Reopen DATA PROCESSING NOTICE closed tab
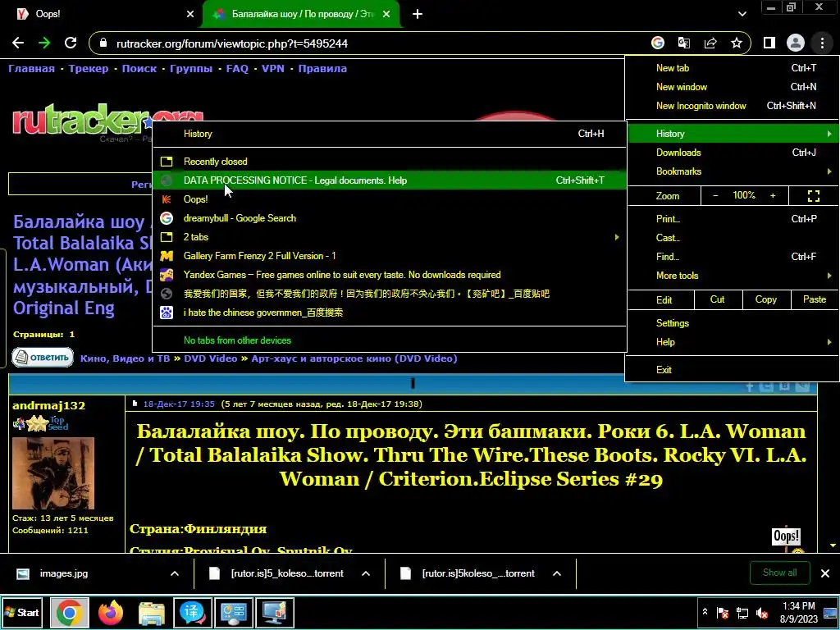Image resolution: width=840 pixels, height=630 pixels. click(x=390, y=180)
